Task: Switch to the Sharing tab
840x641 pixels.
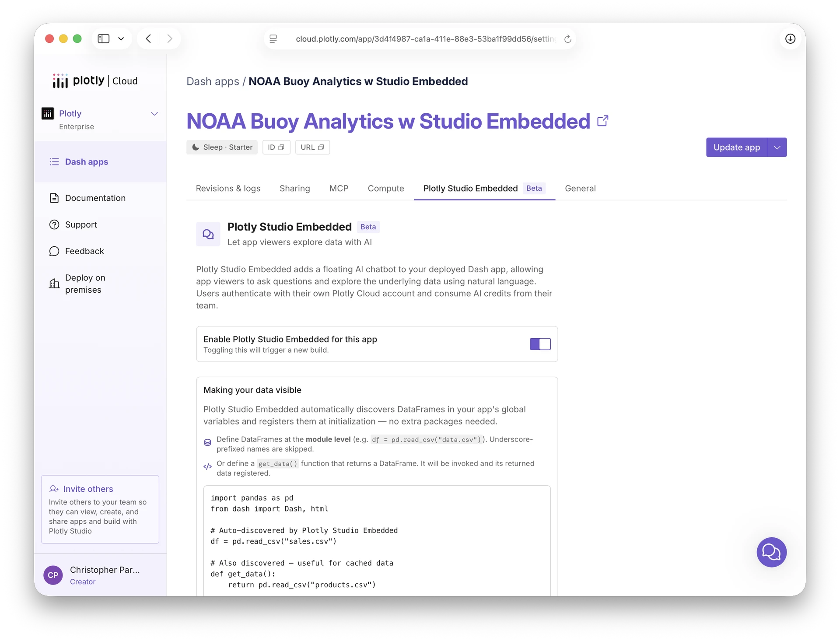Action: tap(295, 189)
